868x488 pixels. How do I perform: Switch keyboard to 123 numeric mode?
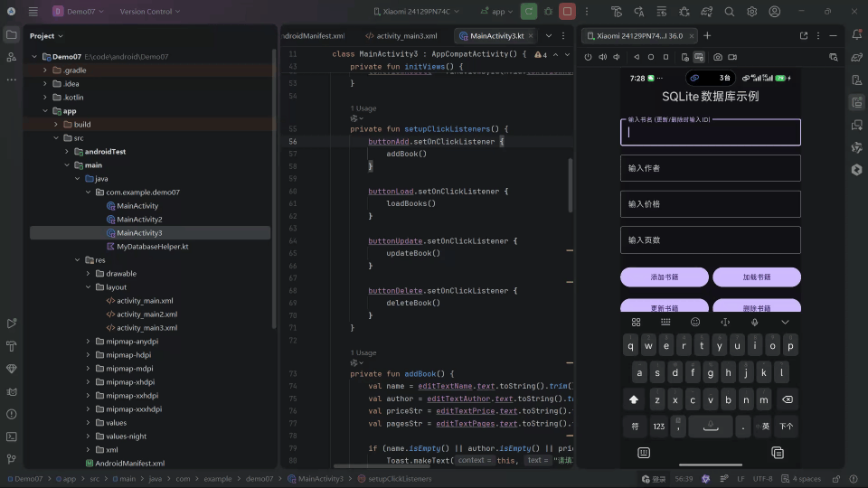pyautogui.click(x=659, y=426)
